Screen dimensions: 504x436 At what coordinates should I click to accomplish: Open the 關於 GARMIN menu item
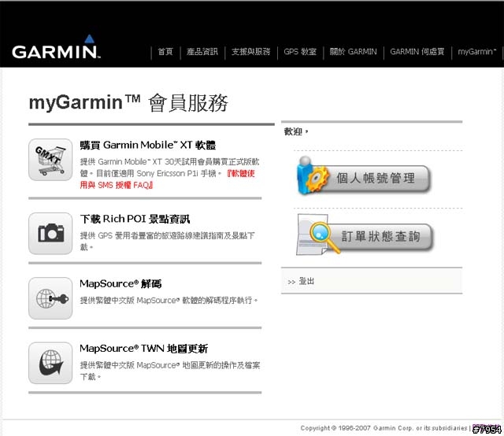(353, 51)
